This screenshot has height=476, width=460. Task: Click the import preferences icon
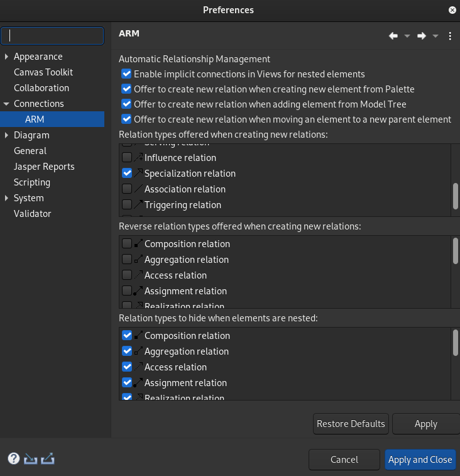click(30, 458)
